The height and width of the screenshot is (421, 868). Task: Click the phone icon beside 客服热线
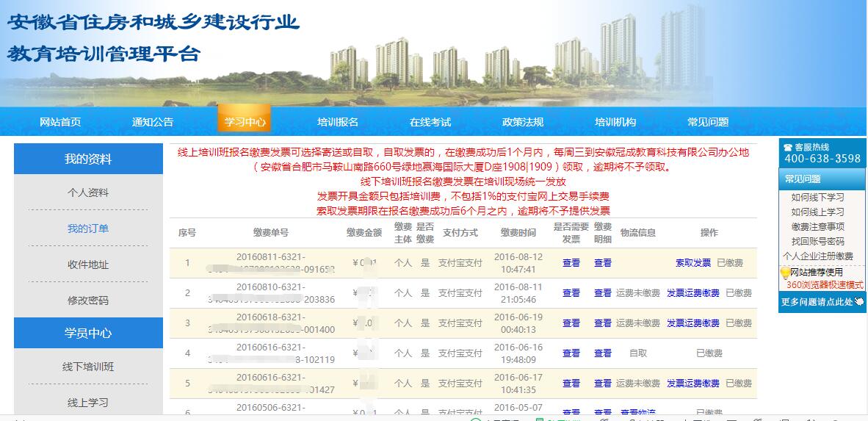click(788, 148)
